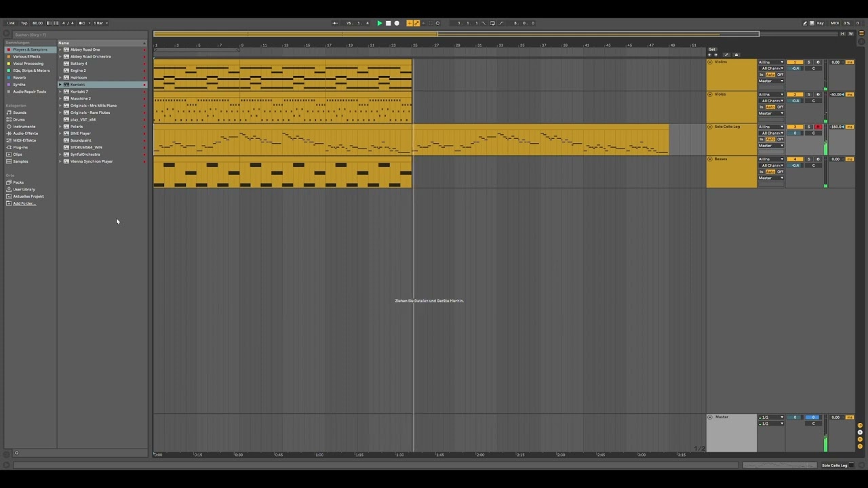
Task: Select Various Effects collection
Action: point(26,56)
